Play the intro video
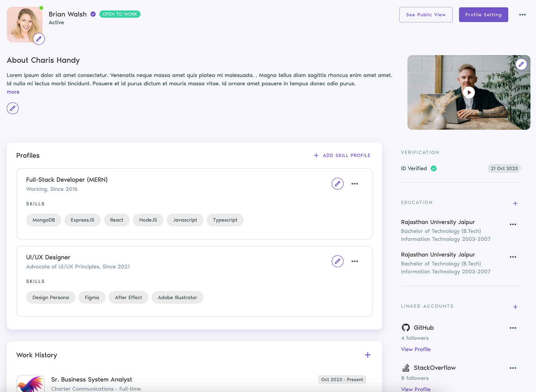This screenshot has width=536, height=392. [x=469, y=92]
